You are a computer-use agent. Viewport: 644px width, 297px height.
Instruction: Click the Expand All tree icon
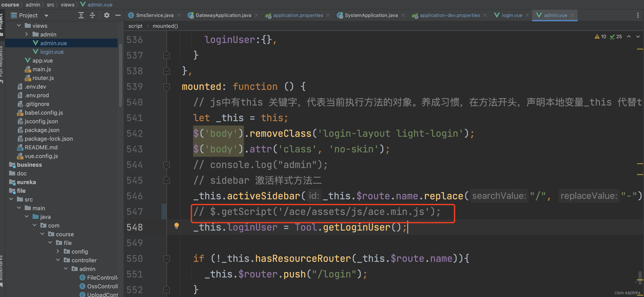click(81, 15)
